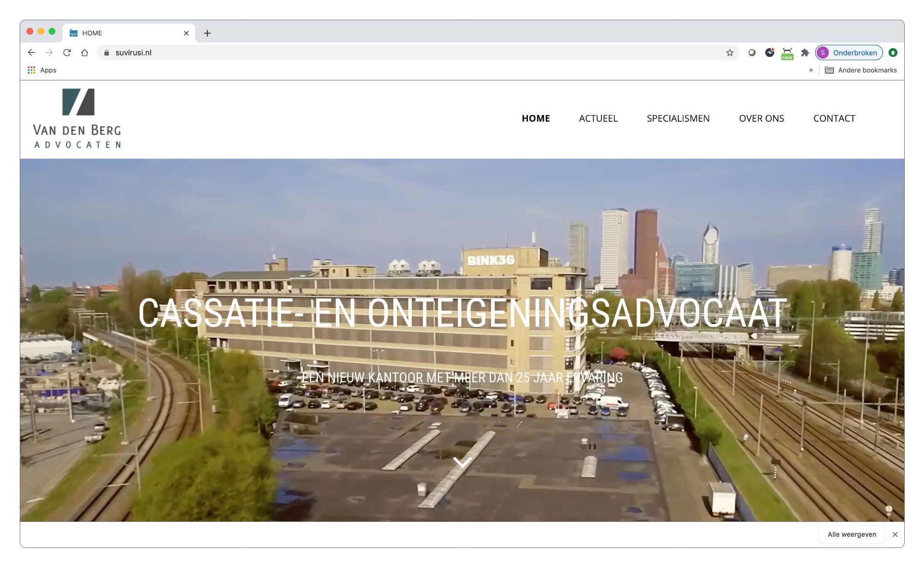Click the browser back arrow
The image size is (924, 571).
click(32, 52)
